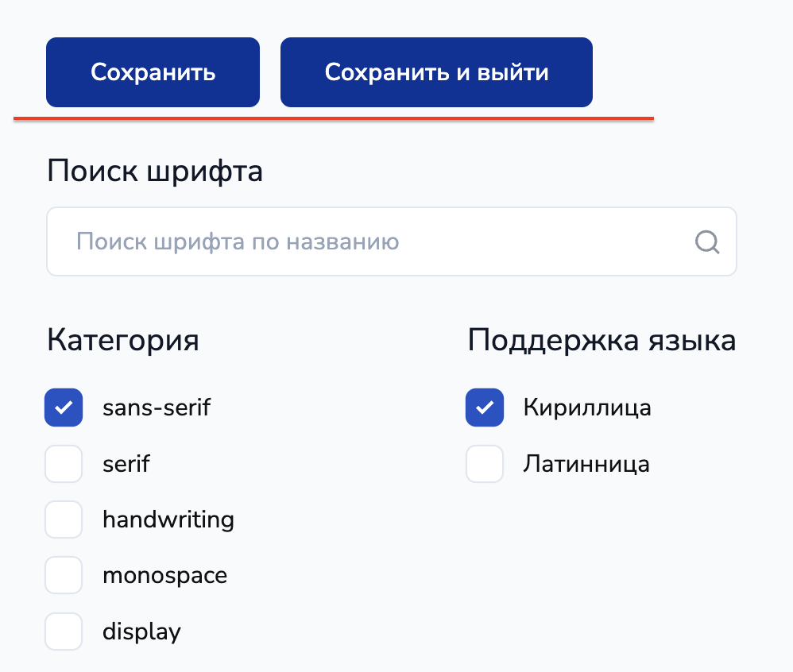Click the Поддержка языка section heading
This screenshot has width=793, height=672.
602,340
